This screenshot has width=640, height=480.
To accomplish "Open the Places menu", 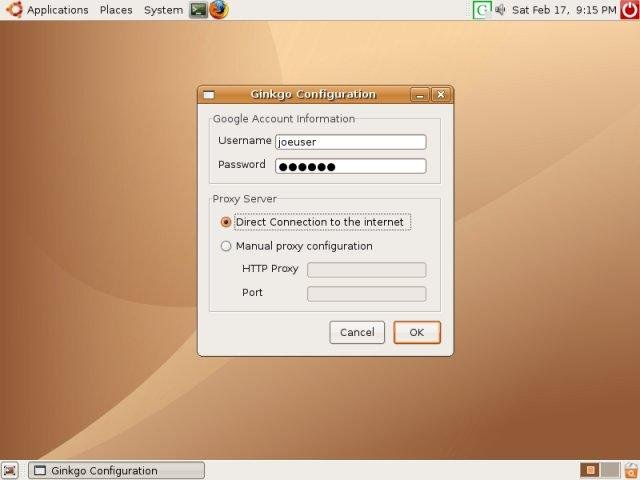I will pos(116,10).
